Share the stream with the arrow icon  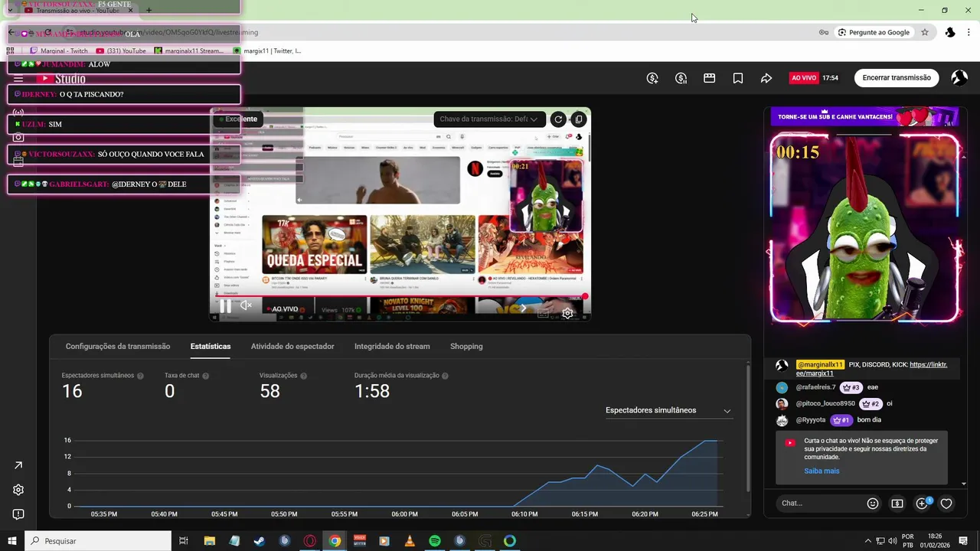pyautogui.click(x=766, y=78)
